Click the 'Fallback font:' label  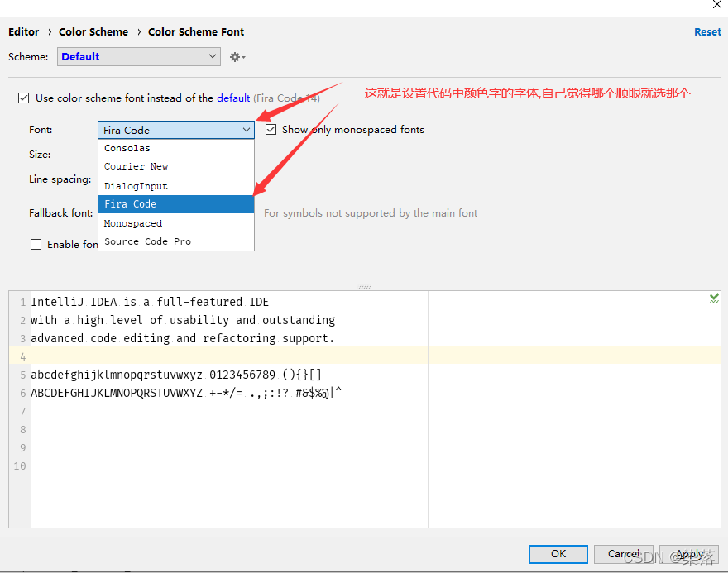pos(61,213)
